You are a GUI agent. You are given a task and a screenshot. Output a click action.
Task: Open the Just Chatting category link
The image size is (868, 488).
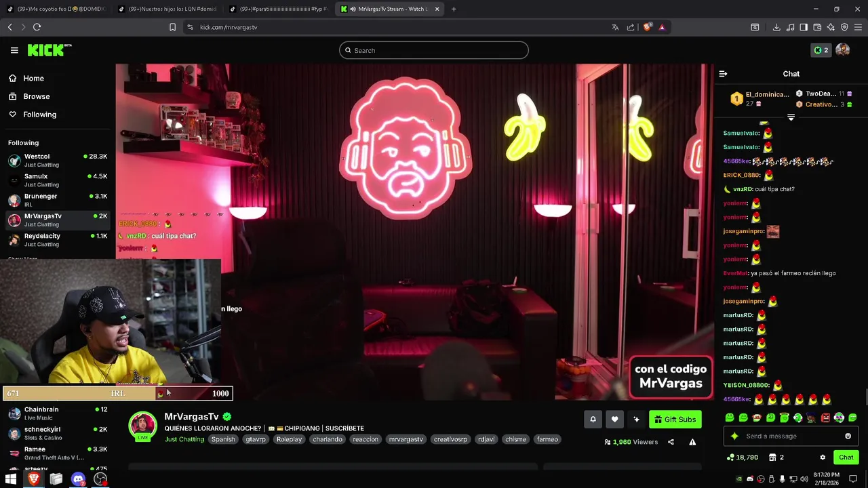coord(184,439)
